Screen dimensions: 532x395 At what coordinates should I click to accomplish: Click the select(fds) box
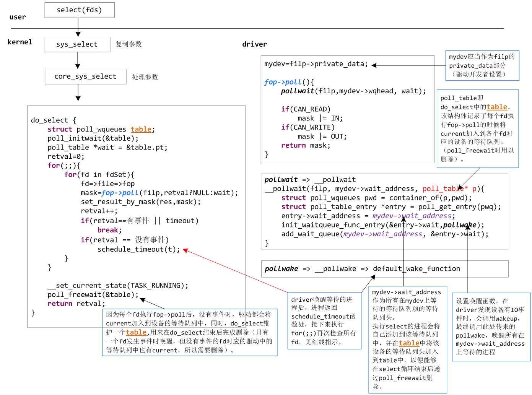coord(80,10)
